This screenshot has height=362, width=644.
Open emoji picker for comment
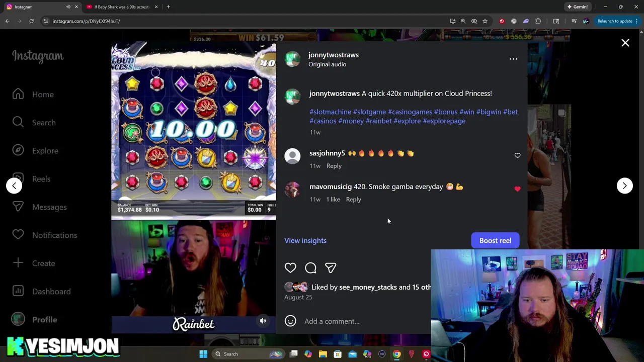(290, 321)
